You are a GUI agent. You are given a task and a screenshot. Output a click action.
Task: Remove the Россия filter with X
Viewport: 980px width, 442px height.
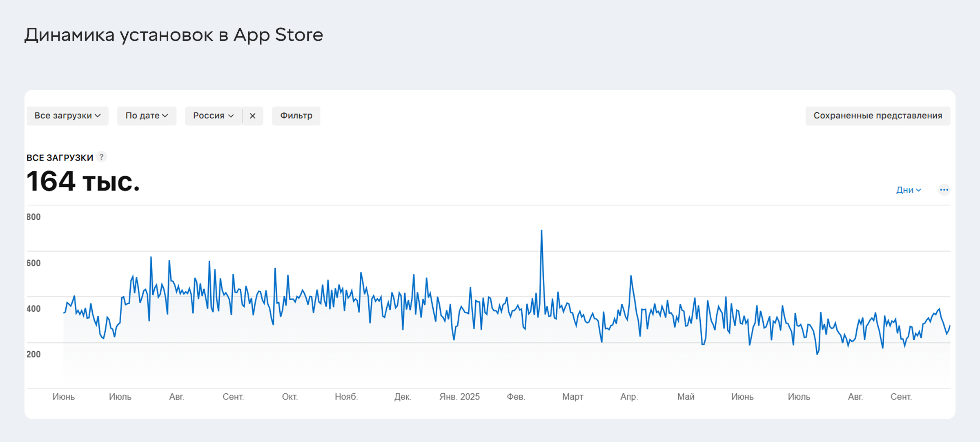(253, 116)
